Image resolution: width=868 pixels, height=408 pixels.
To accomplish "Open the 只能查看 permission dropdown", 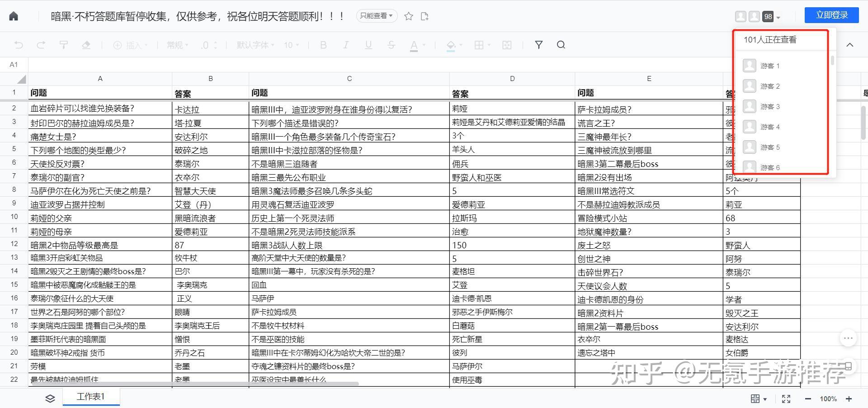I will point(377,16).
